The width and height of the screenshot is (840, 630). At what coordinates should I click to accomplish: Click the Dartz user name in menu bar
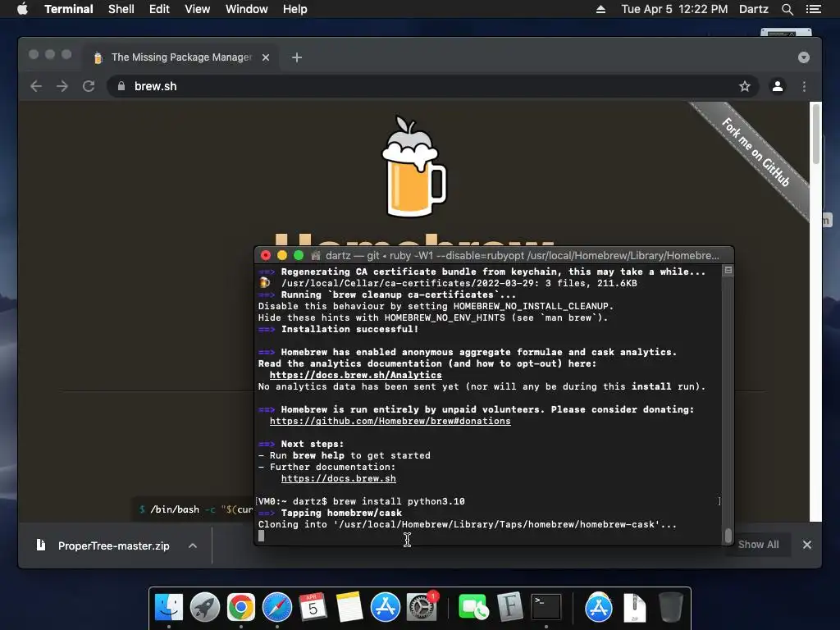click(x=753, y=9)
